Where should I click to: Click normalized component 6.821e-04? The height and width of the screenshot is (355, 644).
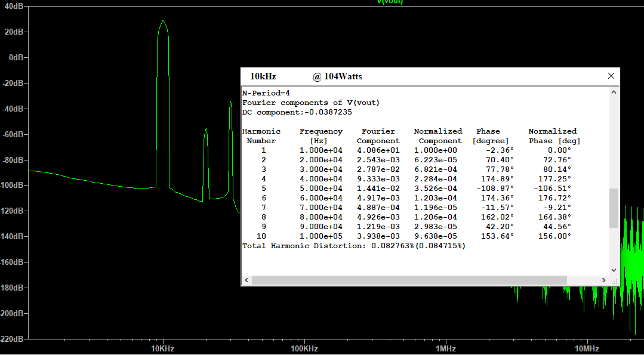point(435,169)
